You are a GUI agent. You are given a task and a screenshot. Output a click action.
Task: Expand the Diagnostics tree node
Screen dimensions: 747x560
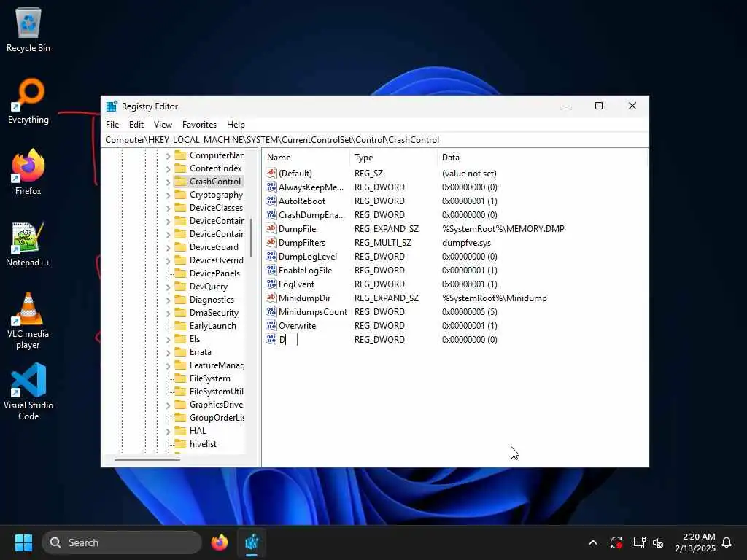click(168, 300)
